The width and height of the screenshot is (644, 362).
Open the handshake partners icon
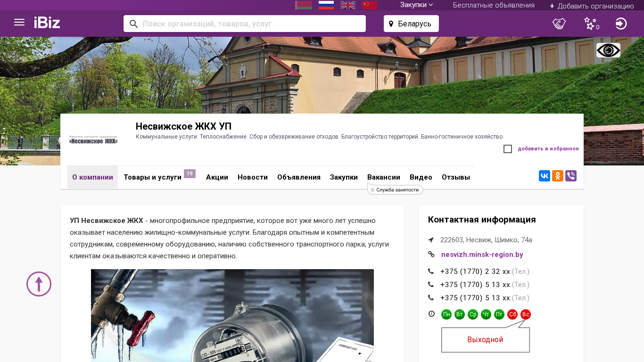pyautogui.click(x=559, y=24)
